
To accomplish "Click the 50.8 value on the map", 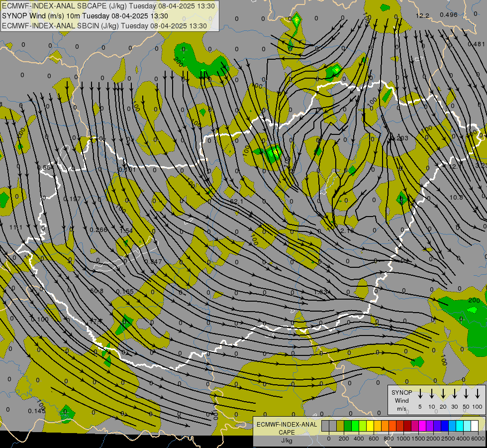I will pyautogui.click(x=97, y=291).
